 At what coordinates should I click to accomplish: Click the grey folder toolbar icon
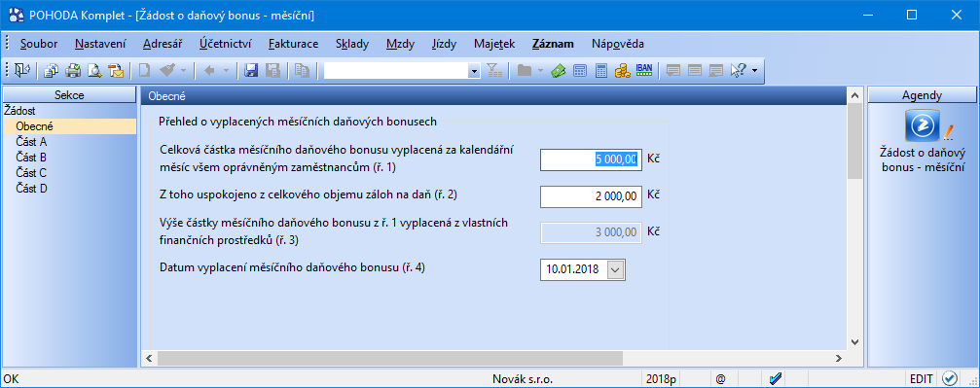click(x=525, y=71)
